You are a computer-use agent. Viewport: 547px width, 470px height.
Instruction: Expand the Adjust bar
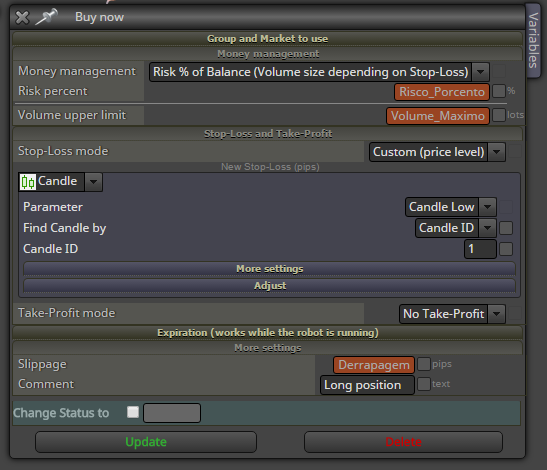[x=269, y=285]
